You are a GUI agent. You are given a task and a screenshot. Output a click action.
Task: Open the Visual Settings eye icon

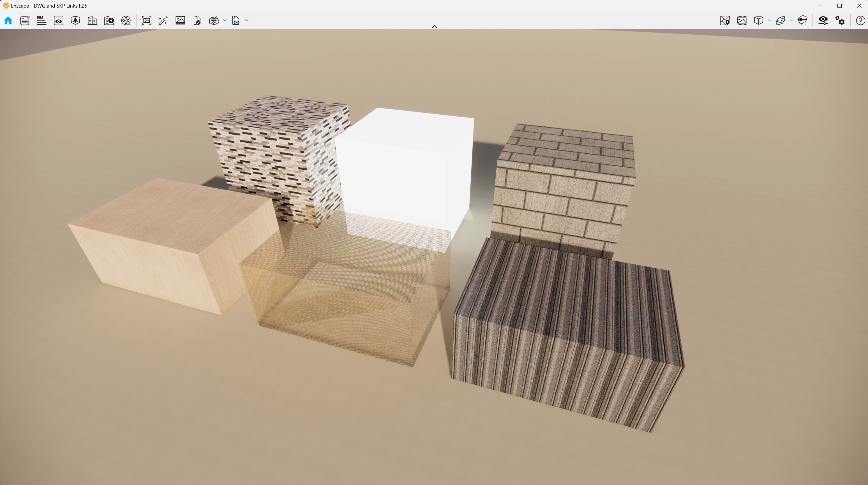(823, 20)
